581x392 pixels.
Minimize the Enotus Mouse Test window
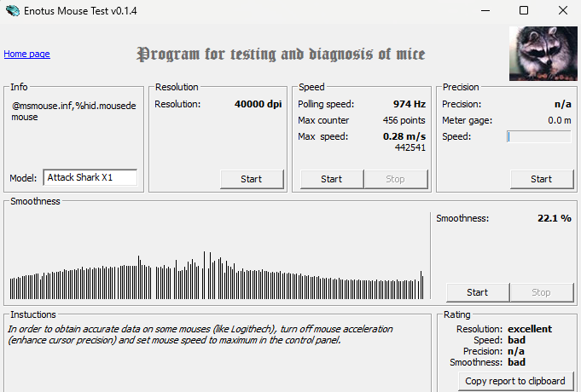click(484, 10)
